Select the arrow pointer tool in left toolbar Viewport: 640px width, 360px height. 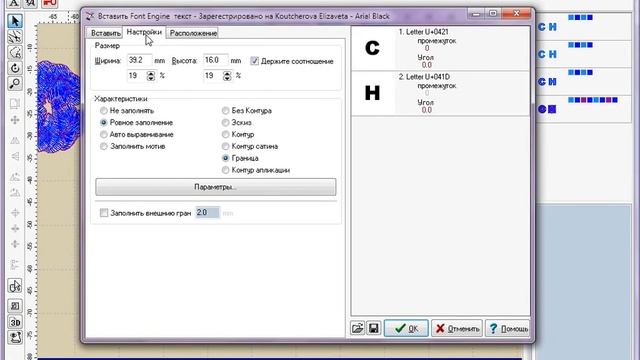click(x=15, y=21)
